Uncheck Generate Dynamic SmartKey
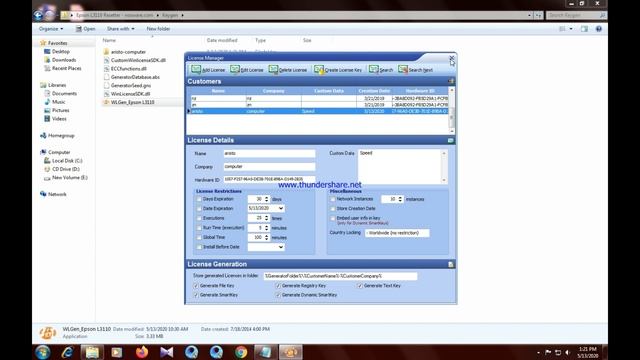Viewport: 640px width, 360px height. pos(278,295)
